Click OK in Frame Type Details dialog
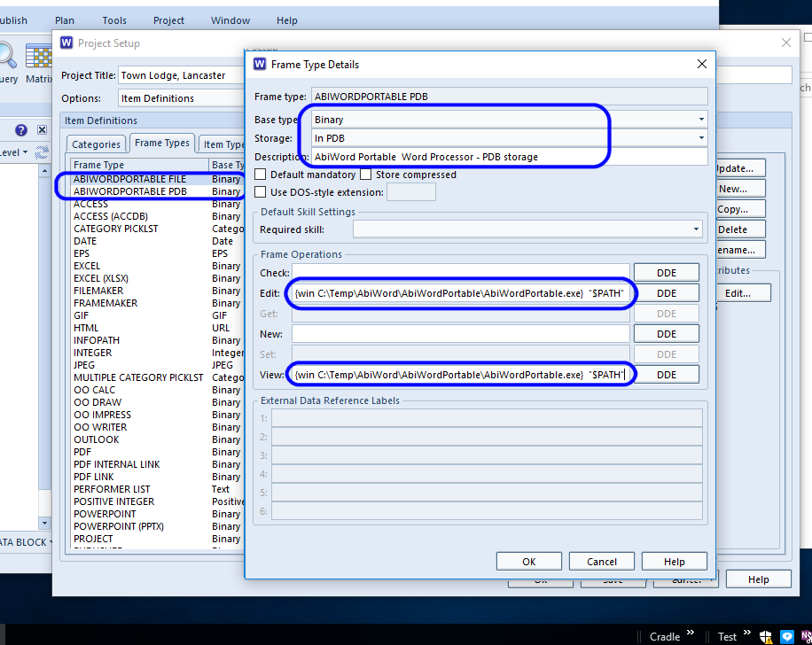 528,562
